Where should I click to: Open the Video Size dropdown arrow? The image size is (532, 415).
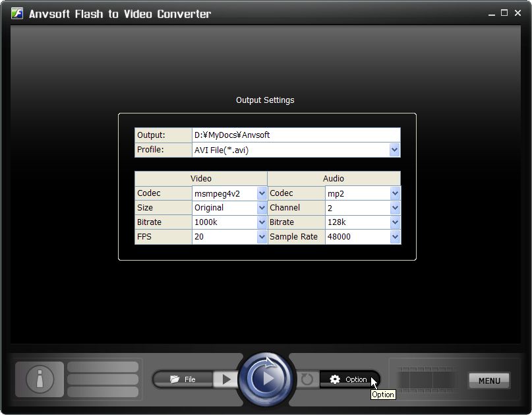[x=262, y=208]
